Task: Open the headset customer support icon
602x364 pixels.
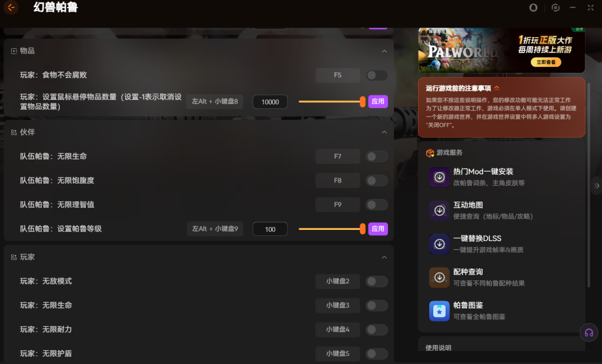Action: [x=588, y=332]
